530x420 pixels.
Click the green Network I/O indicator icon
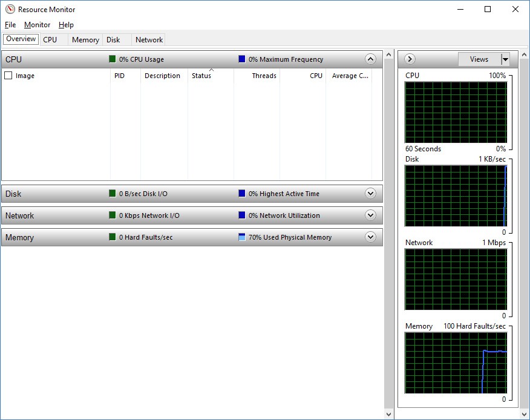pos(113,215)
